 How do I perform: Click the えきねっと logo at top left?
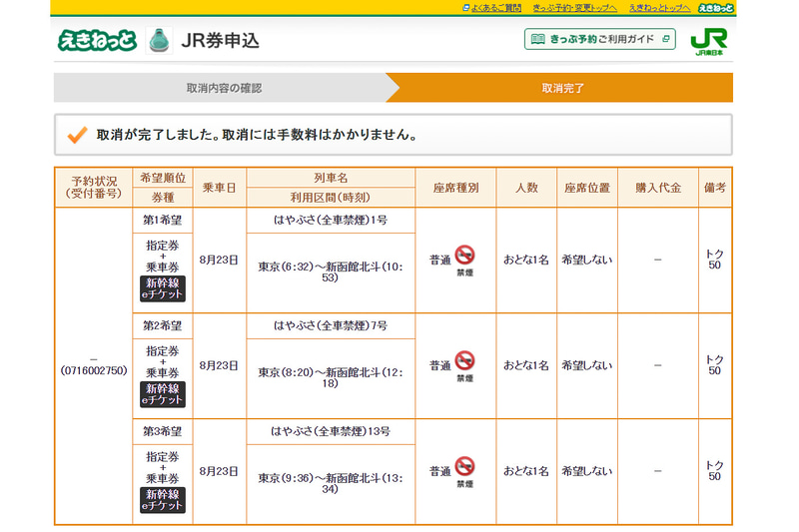[97, 40]
